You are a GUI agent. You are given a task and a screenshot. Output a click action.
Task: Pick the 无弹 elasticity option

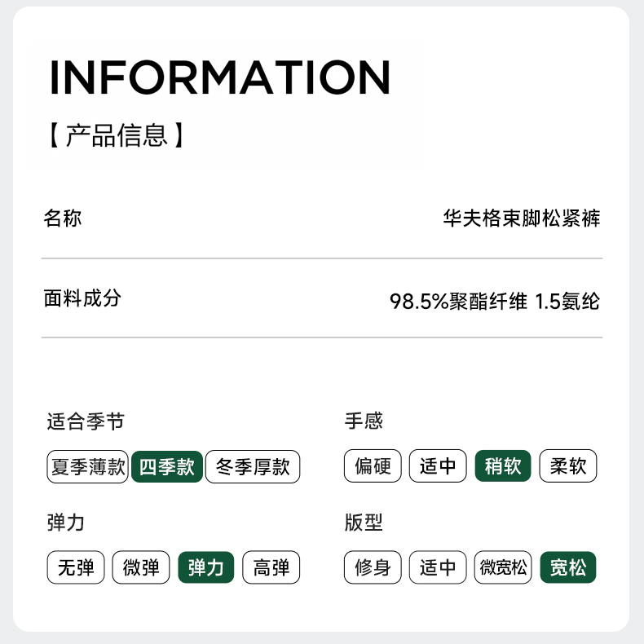pos(76,567)
